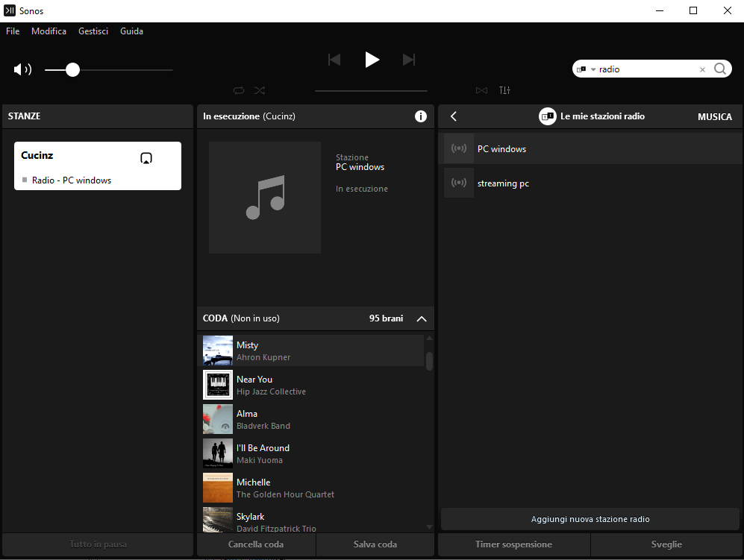This screenshot has width=744, height=560.
Task: Click the I'll Be Around album thumbnail
Action: [x=218, y=453]
